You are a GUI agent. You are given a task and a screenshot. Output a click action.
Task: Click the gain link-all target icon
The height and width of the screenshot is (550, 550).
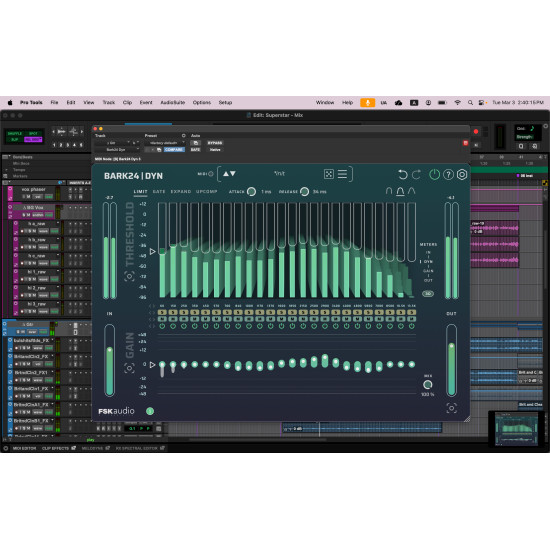coord(129,368)
